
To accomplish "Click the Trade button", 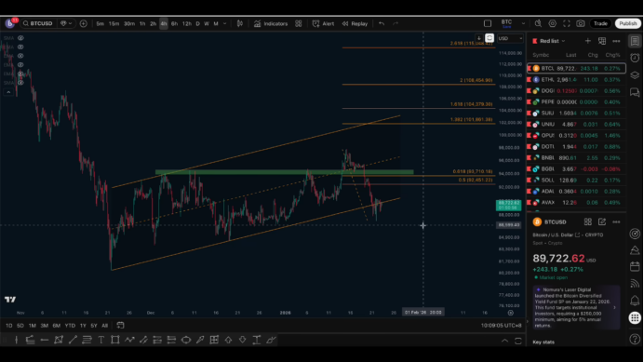I will [600, 23].
